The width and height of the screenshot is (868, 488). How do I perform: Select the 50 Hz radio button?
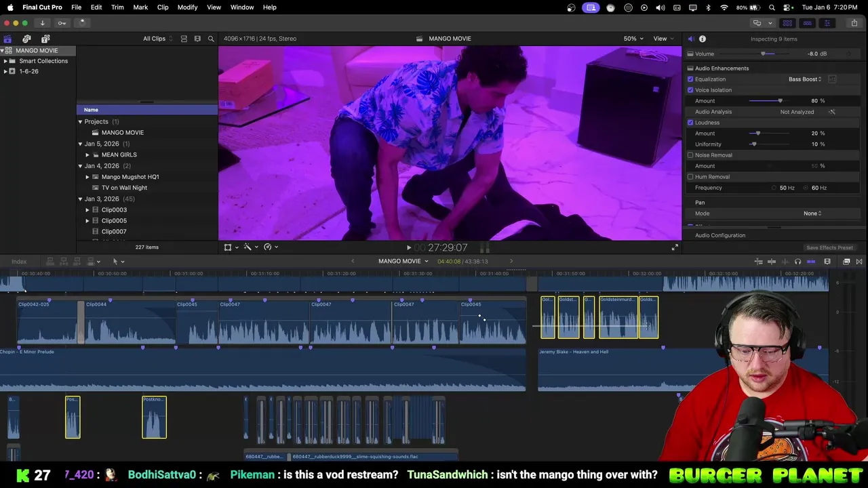tap(774, 188)
